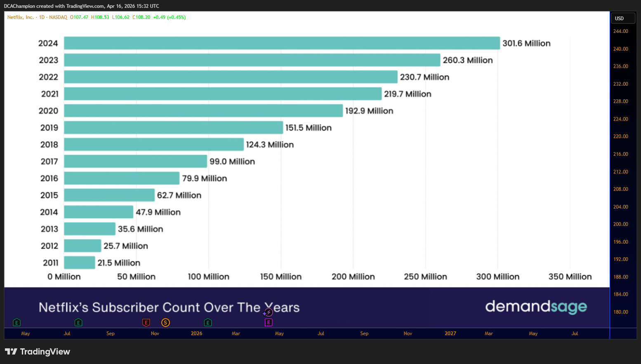
Task: Click the 0 Million axis label
Action: [64, 277]
